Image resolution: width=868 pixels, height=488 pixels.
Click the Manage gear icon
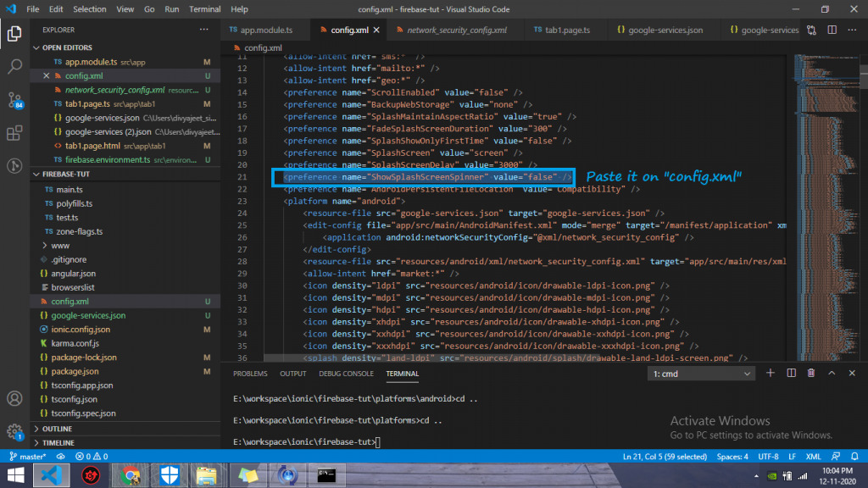[14, 431]
